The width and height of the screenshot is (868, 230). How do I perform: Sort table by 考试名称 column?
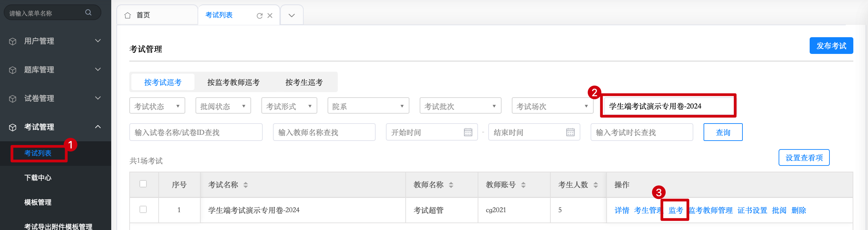click(246, 185)
